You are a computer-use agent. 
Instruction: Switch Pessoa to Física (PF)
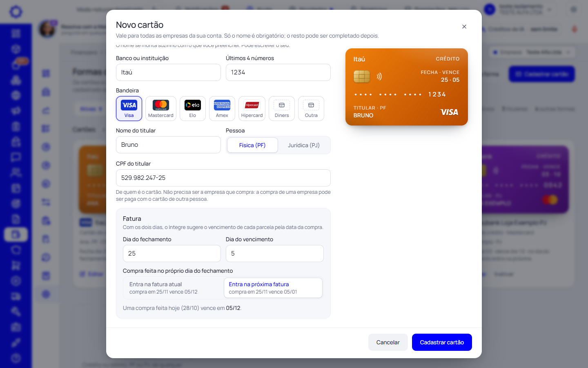(x=252, y=145)
